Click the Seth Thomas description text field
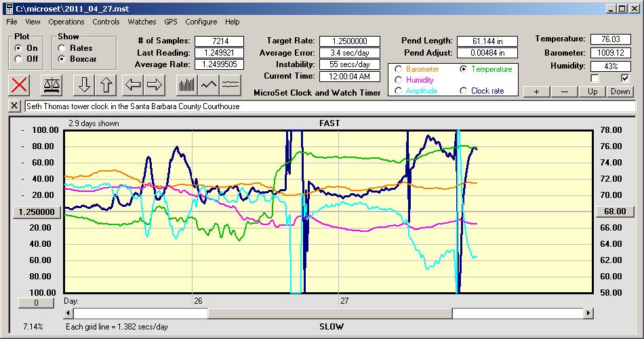This screenshot has width=644, height=339. (330, 106)
